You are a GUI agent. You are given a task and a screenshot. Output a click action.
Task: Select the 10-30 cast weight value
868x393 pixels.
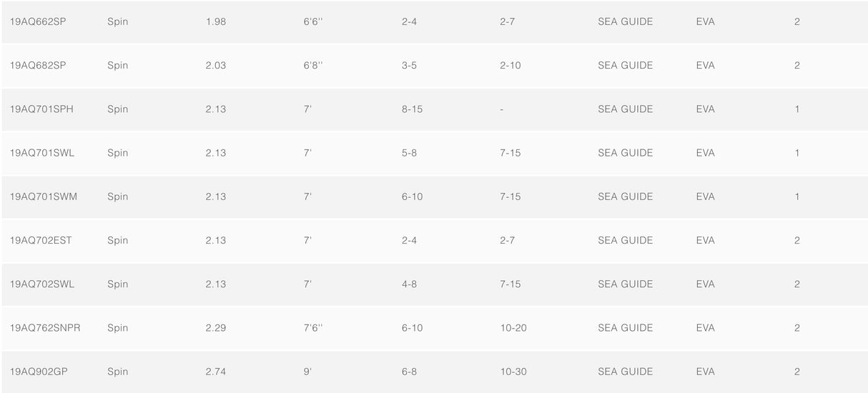pyautogui.click(x=513, y=372)
